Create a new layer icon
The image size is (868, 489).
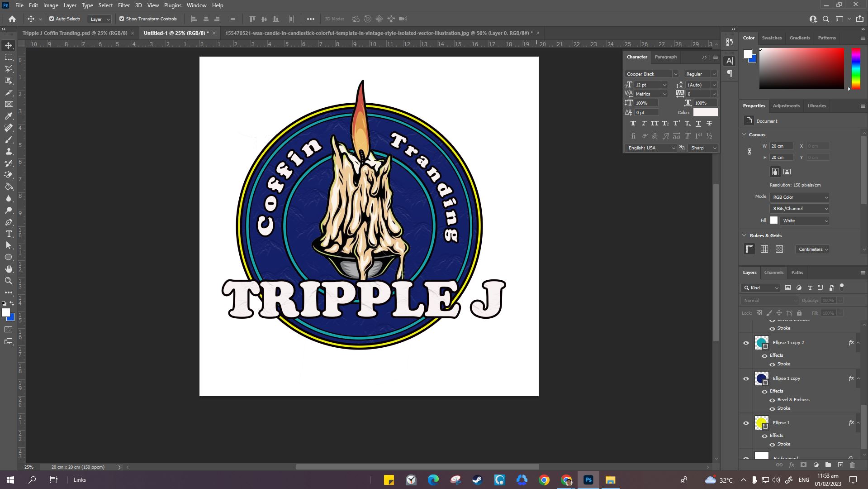pyautogui.click(x=840, y=465)
